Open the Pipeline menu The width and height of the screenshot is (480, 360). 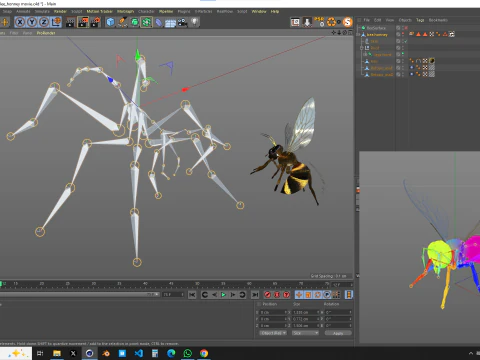point(166,12)
